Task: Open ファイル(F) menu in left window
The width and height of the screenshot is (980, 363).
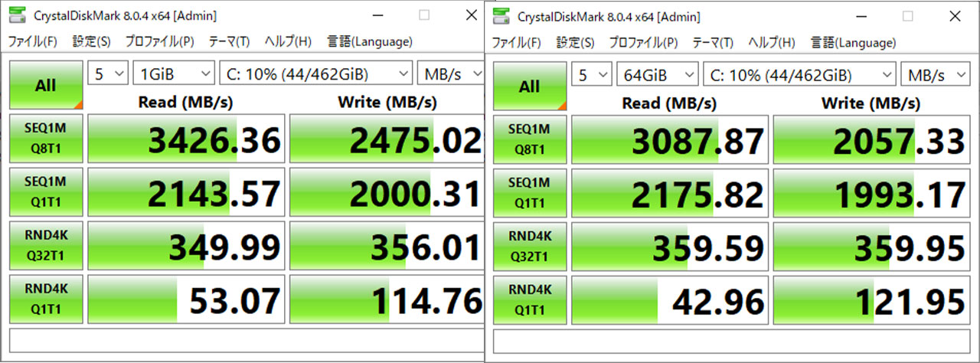Action: point(33,41)
